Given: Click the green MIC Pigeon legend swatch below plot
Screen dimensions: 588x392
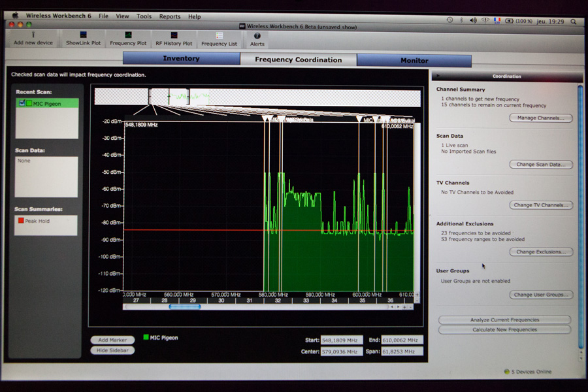Looking at the screenshot, I should (x=146, y=337).
